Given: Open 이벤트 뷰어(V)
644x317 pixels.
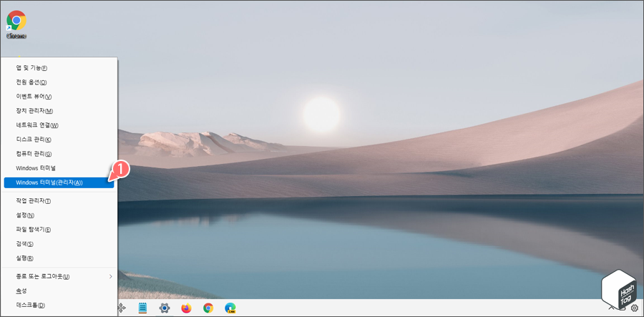Looking at the screenshot, I should [x=59, y=97].
